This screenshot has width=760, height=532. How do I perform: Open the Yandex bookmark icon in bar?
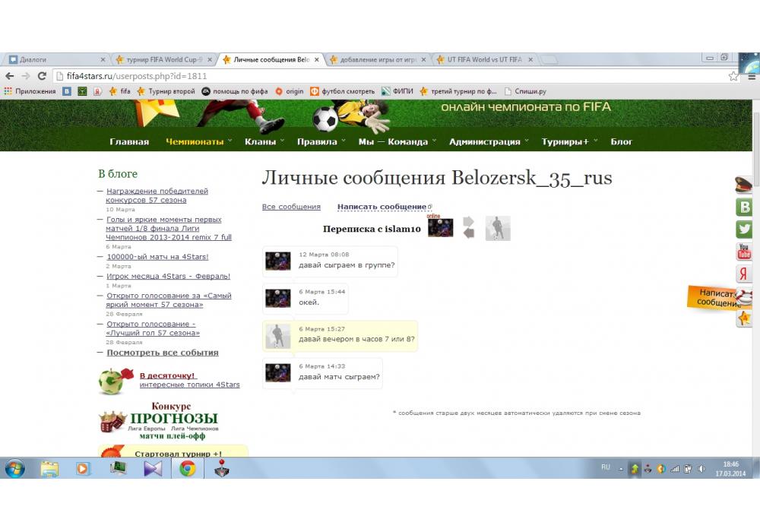pyautogui.click(x=97, y=91)
